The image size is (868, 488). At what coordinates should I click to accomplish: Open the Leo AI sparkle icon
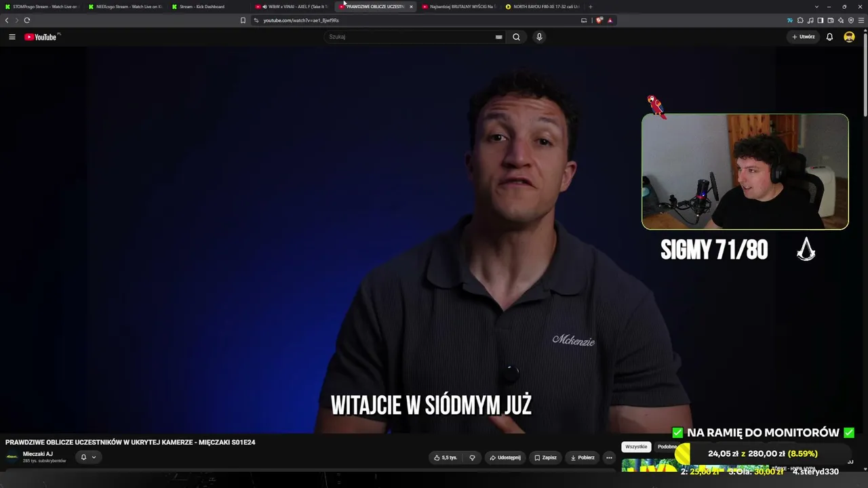point(841,20)
